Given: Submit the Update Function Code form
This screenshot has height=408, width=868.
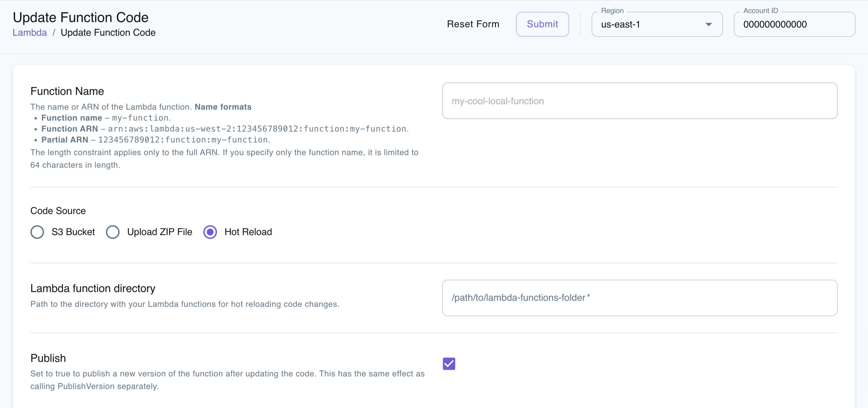Looking at the screenshot, I should point(542,24).
